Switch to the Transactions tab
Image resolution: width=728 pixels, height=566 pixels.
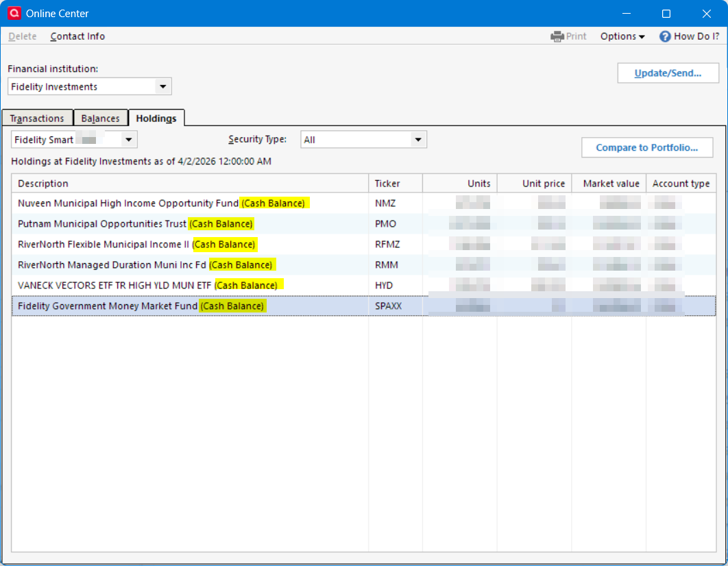(x=37, y=119)
